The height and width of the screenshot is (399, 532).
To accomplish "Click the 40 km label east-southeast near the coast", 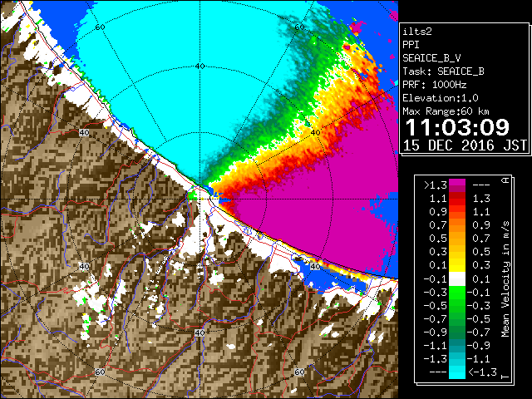I will [316, 267].
